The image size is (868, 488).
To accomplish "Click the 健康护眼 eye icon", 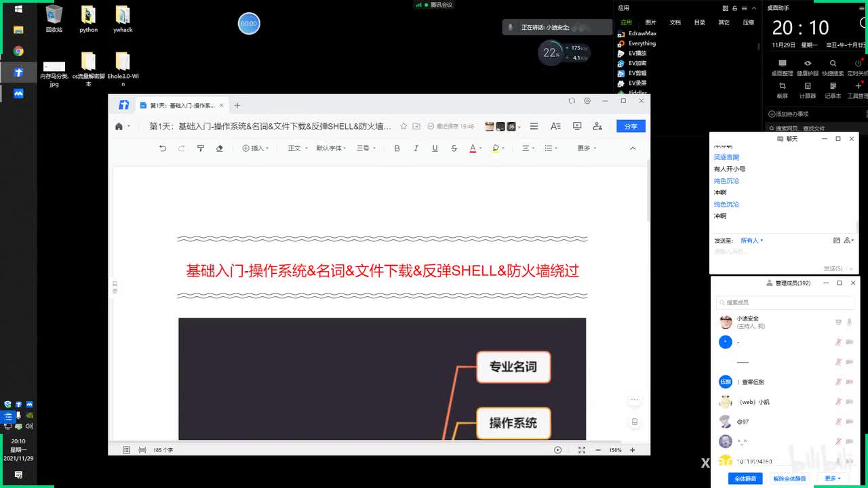I will tap(808, 64).
